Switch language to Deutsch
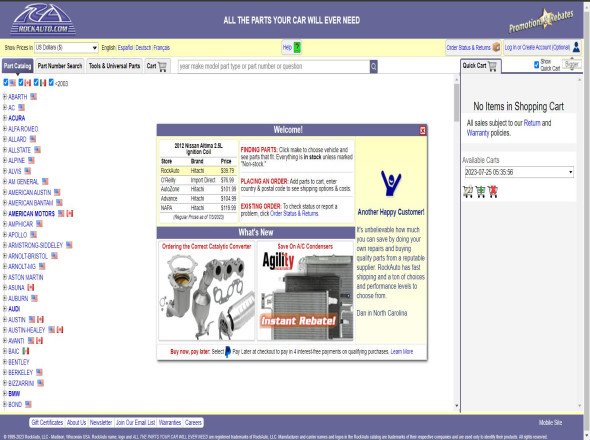Viewport: 590px width, 440px height. point(143,48)
